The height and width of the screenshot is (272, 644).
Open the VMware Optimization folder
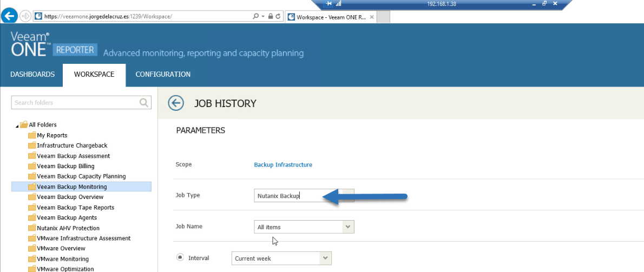65,269
